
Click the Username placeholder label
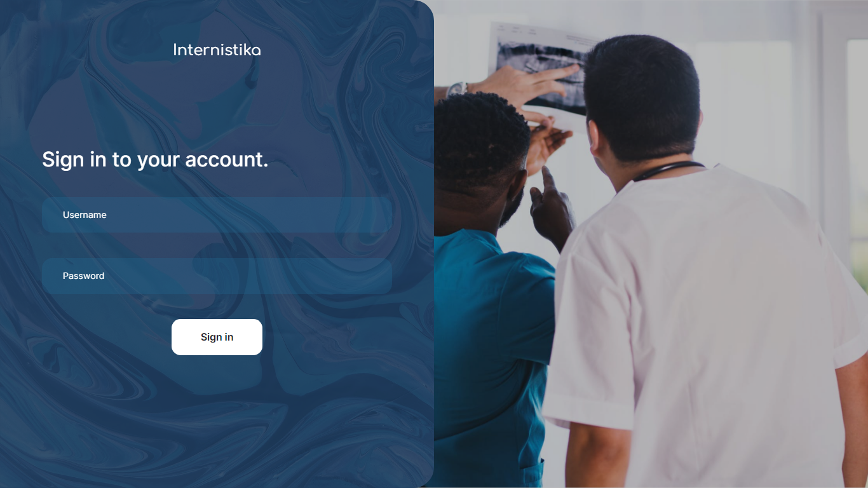[x=85, y=215]
